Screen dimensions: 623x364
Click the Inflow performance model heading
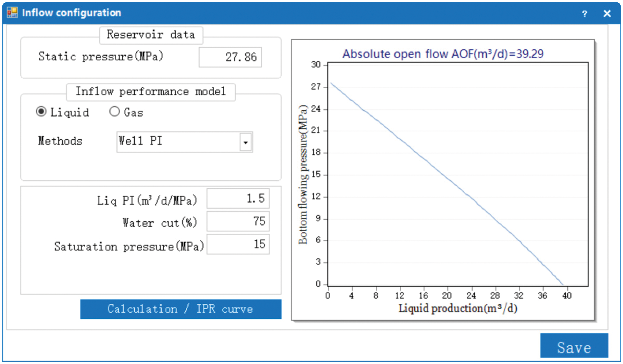click(151, 92)
